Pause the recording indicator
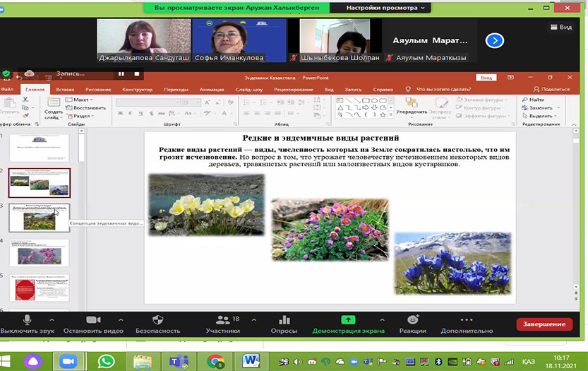The width and height of the screenshot is (588, 371). pyautogui.click(x=121, y=73)
